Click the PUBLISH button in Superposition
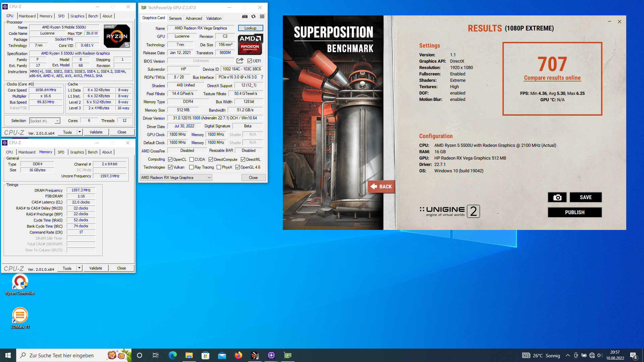Screen dimensions: 644x362 pos(575,212)
